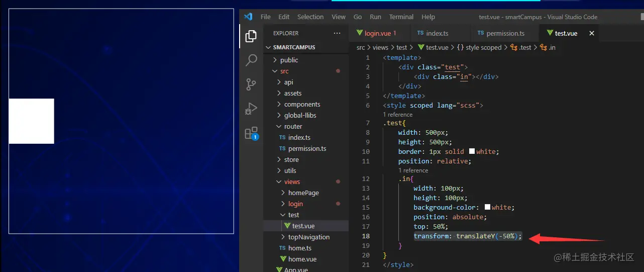The height and width of the screenshot is (272, 644).
Task: Open the Terminal menu
Action: 401,17
